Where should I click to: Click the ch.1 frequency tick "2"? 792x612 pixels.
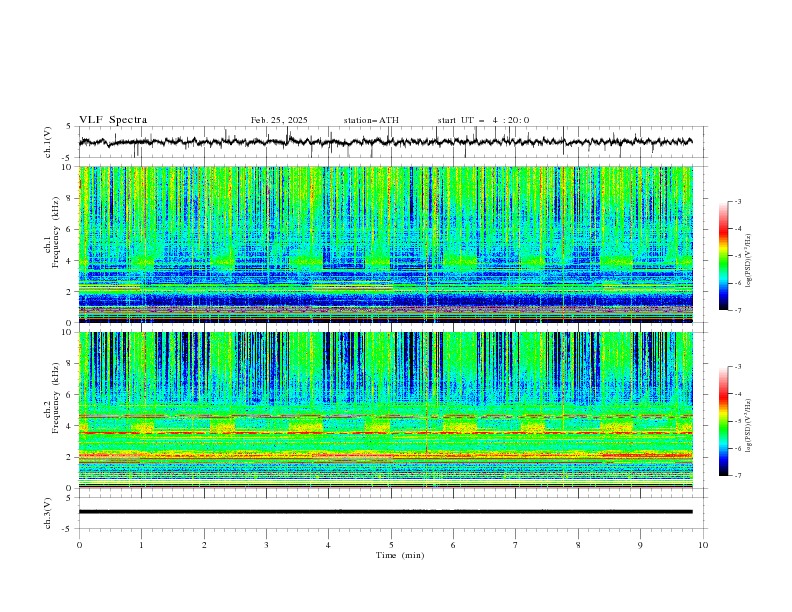[70, 291]
